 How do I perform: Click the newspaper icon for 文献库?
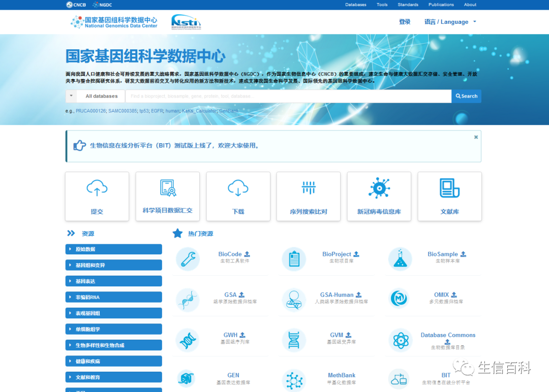coord(449,188)
